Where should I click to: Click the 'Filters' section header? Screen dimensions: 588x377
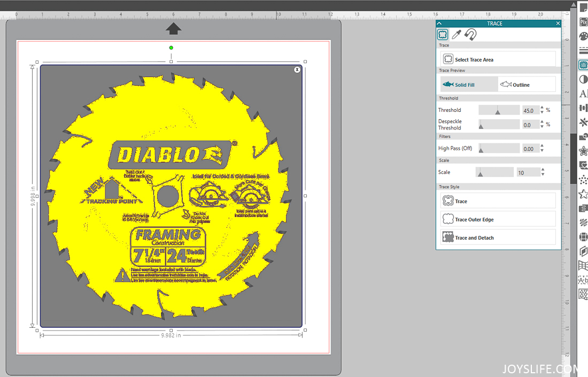pyautogui.click(x=445, y=136)
